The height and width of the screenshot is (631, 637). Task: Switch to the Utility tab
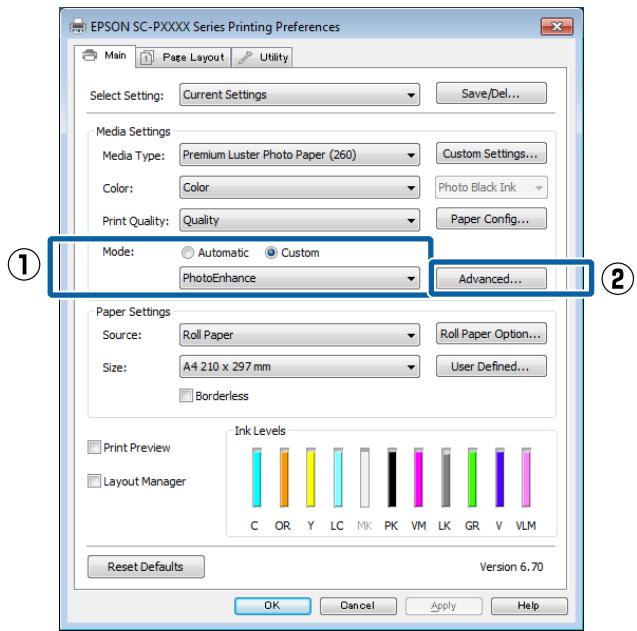(x=262, y=57)
